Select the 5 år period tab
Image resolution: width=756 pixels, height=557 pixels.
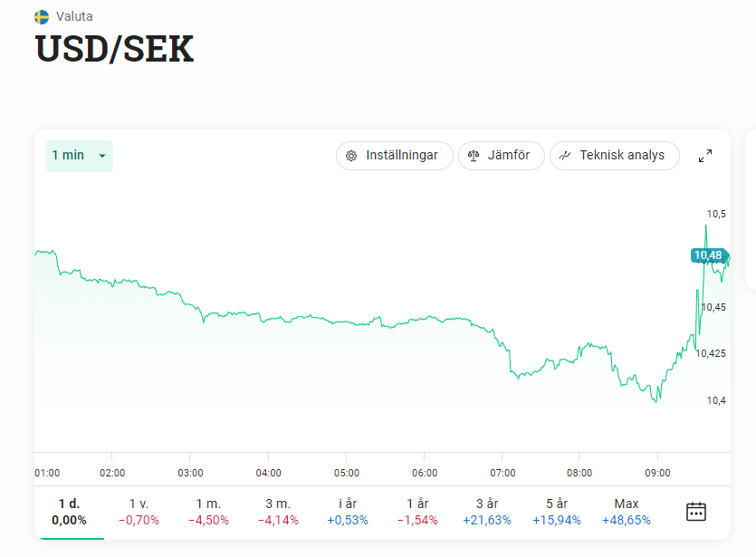coord(556,512)
